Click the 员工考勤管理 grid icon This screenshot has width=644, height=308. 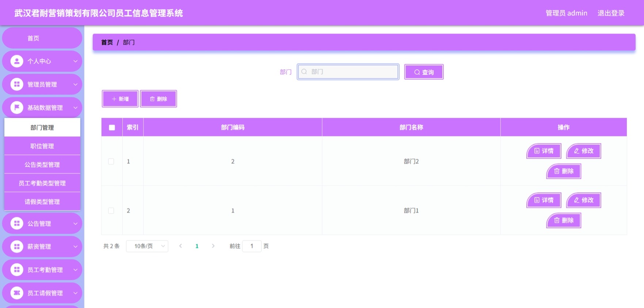pyautogui.click(x=17, y=270)
